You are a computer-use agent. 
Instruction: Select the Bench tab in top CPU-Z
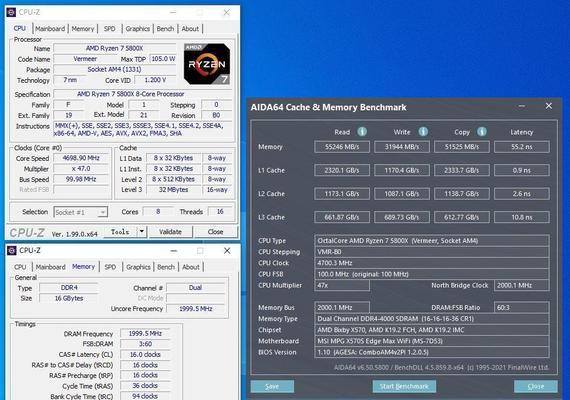(x=165, y=28)
